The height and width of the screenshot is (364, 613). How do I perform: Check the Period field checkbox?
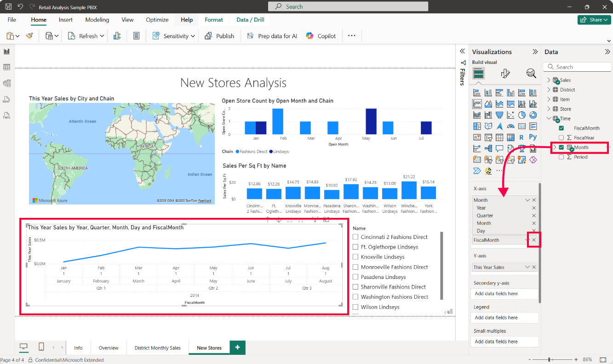pos(561,157)
